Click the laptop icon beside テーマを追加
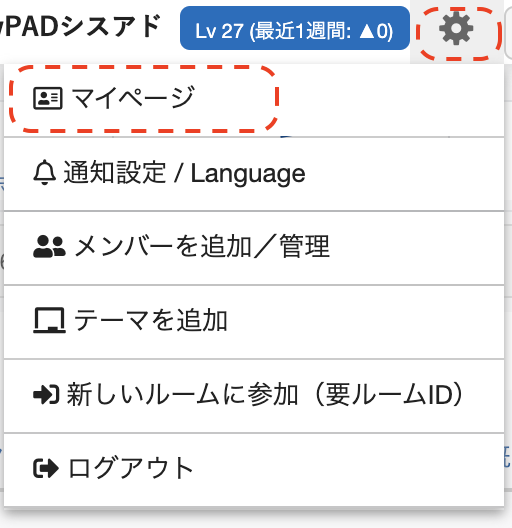The height and width of the screenshot is (528, 512). pos(49,320)
